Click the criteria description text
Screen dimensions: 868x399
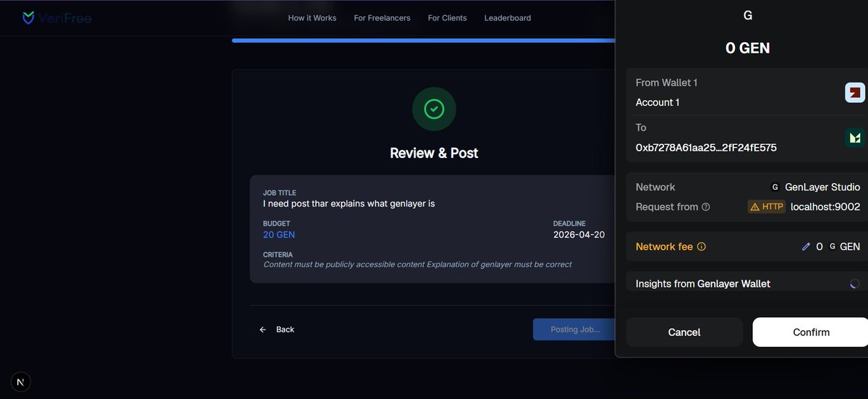(x=417, y=264)
